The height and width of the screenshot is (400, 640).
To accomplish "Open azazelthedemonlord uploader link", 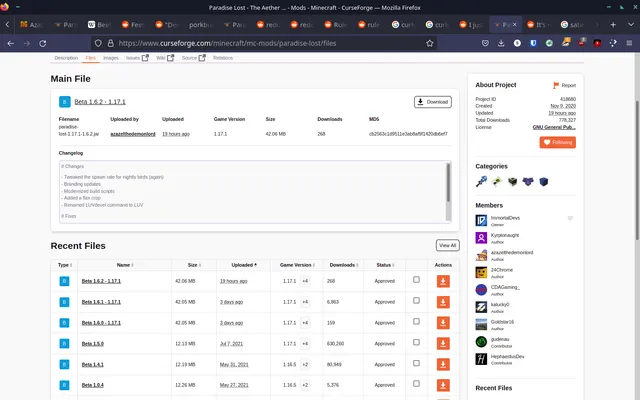I will 133,134.
